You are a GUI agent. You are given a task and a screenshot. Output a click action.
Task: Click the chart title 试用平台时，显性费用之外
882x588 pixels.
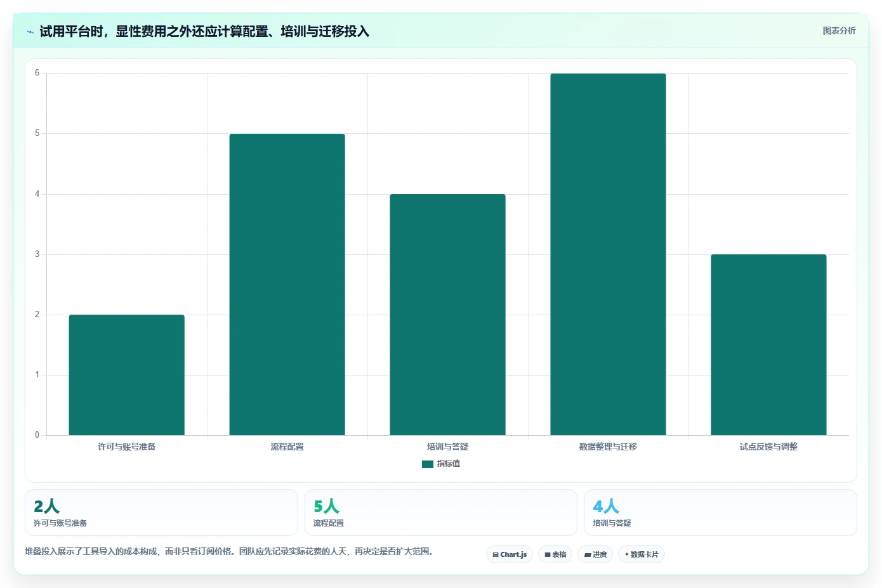(x=204, y=32)
